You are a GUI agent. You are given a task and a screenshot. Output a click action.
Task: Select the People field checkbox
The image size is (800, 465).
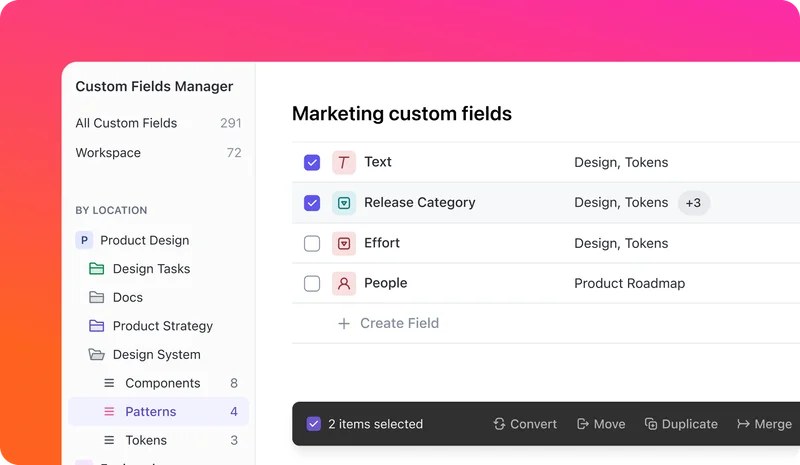[x=312, y=284]
